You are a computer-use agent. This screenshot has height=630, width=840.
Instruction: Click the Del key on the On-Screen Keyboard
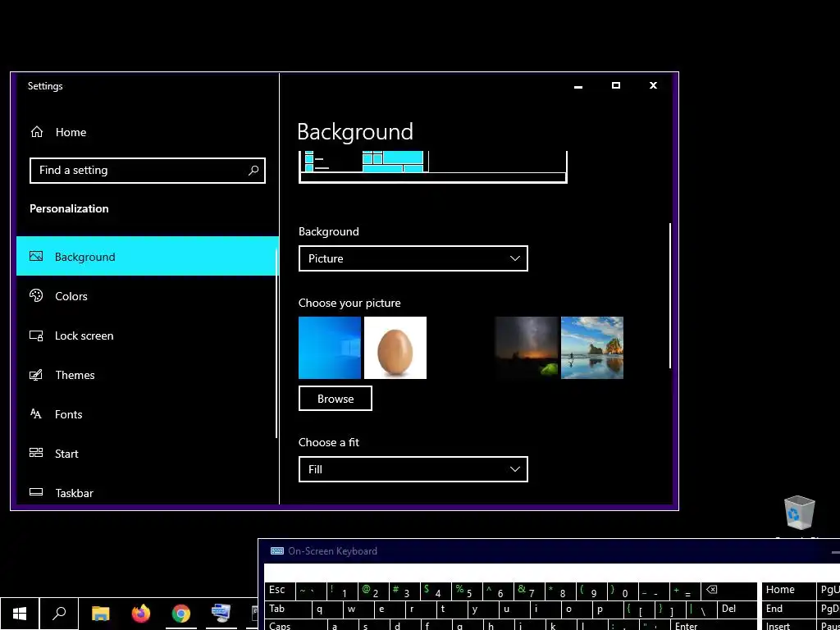point(737,609)
